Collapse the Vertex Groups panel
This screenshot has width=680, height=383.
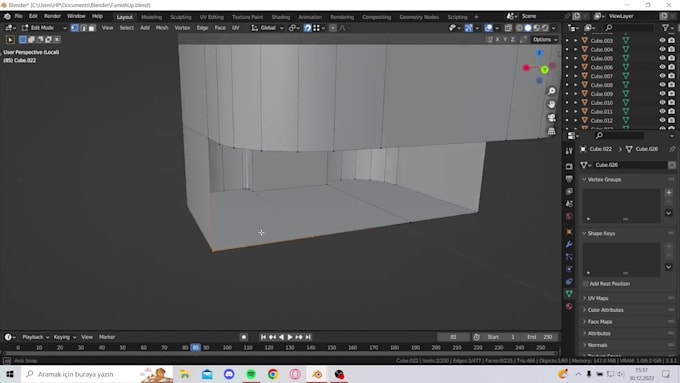pyautogui.click(x=584, y=179)
